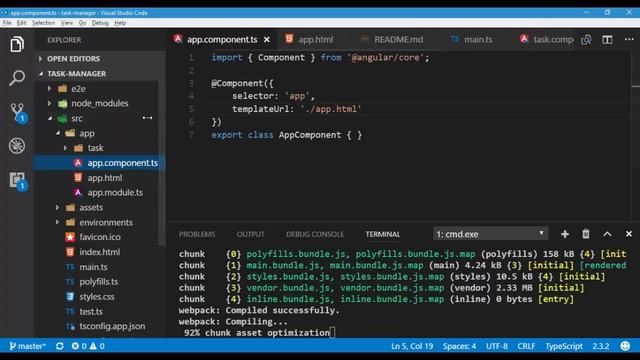Close the terminal panel

(x=629, y=234)
